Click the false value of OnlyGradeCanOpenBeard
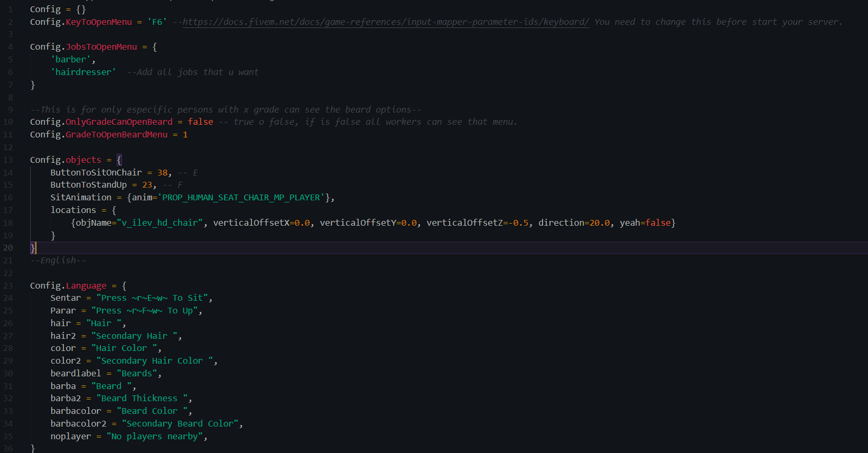Screen dimensions: 868x453 (x=200, y=122)
